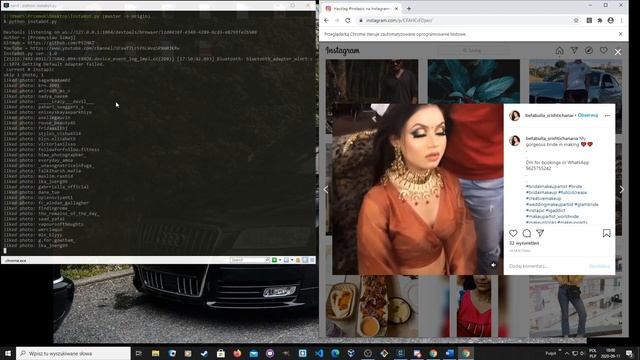
Task: Dismiss the automated test software infobar
Action: tap(620, 34)
